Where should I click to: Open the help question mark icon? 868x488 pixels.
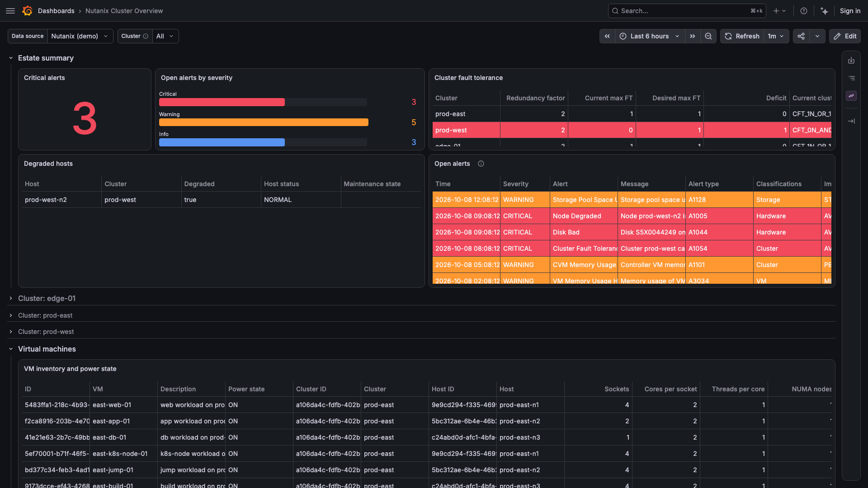[x=804, y=11]
